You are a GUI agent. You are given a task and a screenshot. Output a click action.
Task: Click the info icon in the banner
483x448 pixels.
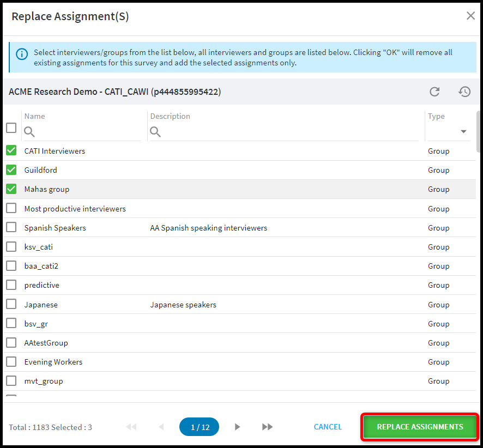pyautogui.click(x=22, y=55)
